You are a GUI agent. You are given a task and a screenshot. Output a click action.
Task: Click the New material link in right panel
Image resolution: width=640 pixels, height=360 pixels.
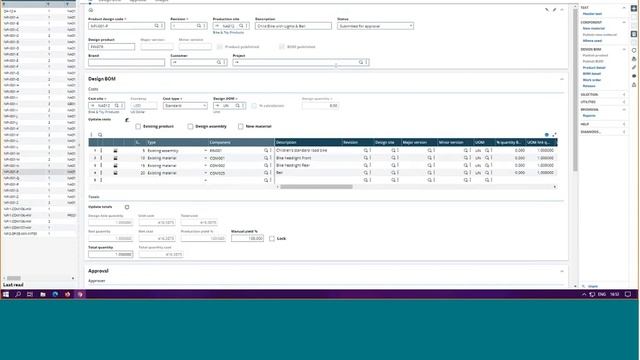click(x=594, y=29)
